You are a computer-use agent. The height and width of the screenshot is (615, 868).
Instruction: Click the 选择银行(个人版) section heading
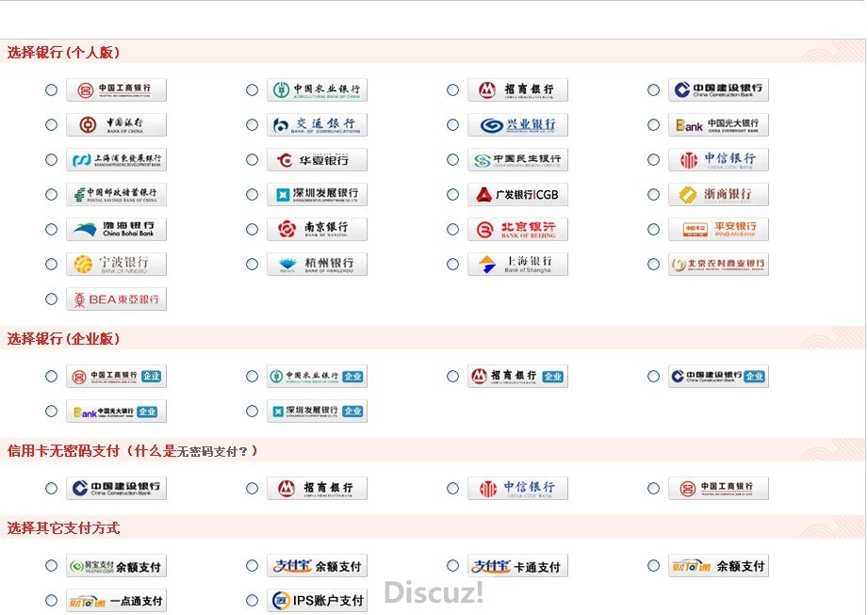pyautogui.click(x=63, y=53)
